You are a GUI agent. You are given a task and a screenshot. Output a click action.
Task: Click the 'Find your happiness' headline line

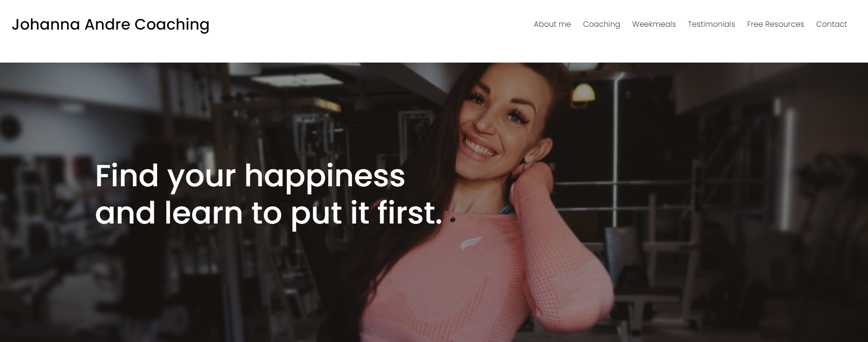click(250, 177)
